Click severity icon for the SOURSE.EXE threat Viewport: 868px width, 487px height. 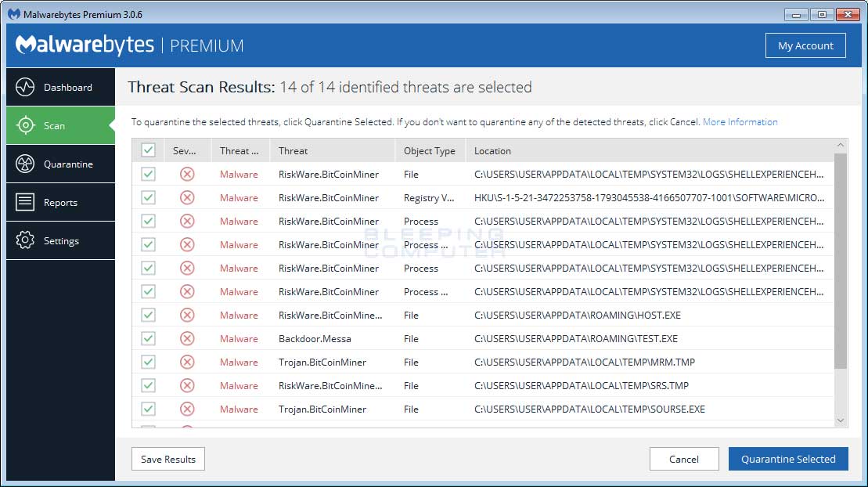[x=187, y=409]
